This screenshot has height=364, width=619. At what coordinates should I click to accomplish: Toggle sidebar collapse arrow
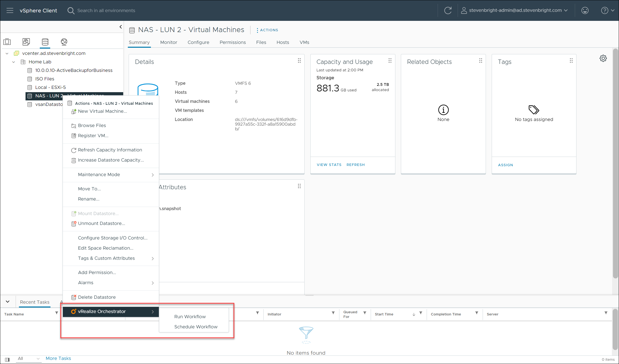[120, 27]
